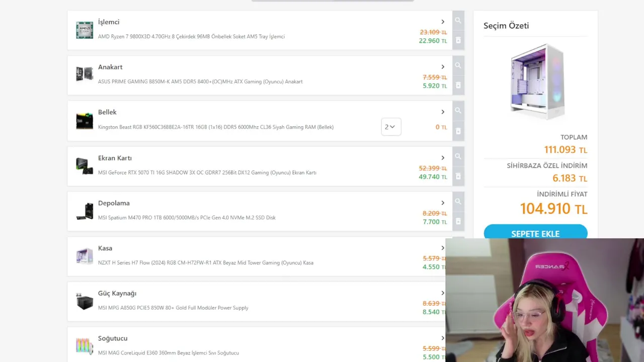
Task: Expand the Bellek row chevron
Action: coord(443,112)
